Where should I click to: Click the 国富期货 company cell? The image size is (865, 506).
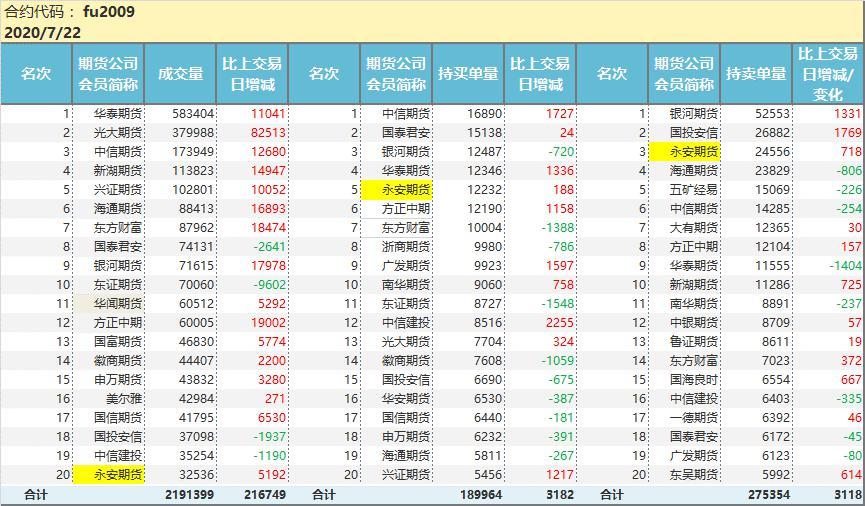click(118, 342)
